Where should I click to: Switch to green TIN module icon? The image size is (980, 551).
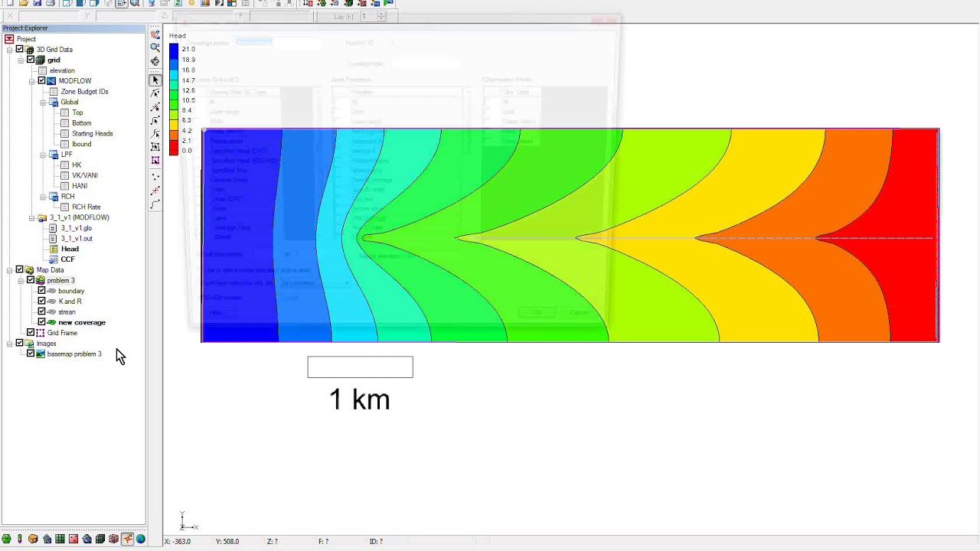(x=6, y=540)
